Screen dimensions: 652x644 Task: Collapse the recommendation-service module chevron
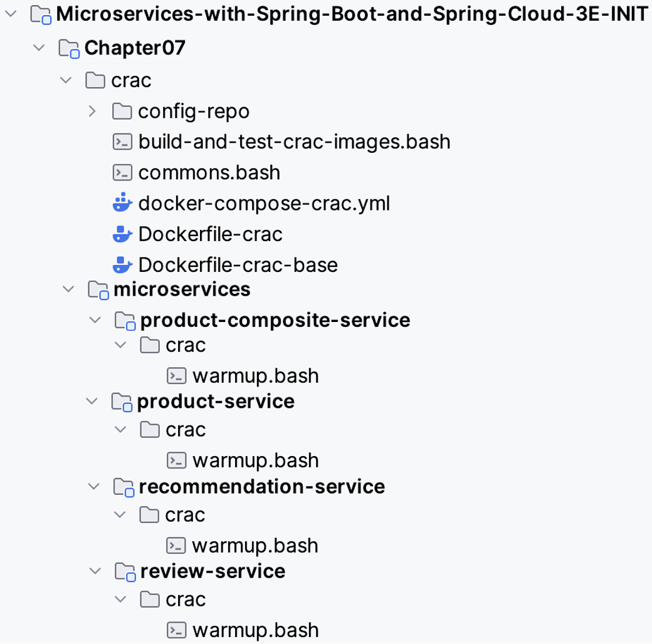click(x=94, y=487)
